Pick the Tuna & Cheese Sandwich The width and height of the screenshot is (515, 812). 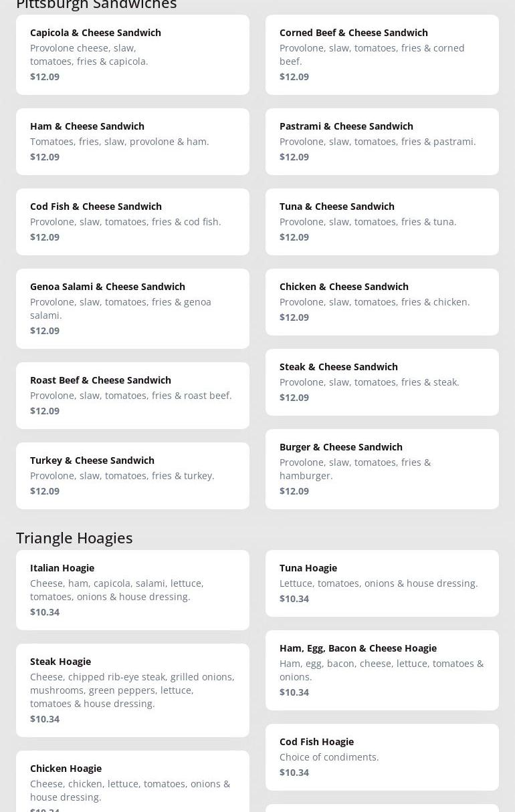(382, 221)
